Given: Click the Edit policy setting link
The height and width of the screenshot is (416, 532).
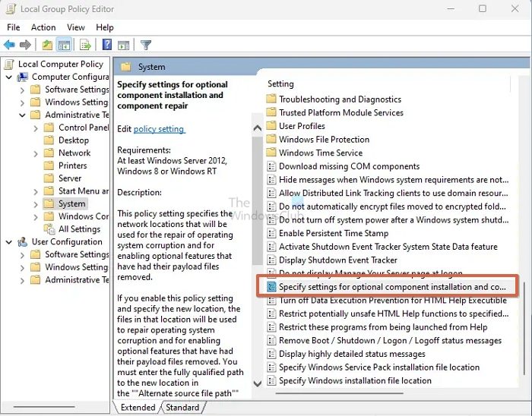Looking at the screenshot, I should [x=159, y=129].
